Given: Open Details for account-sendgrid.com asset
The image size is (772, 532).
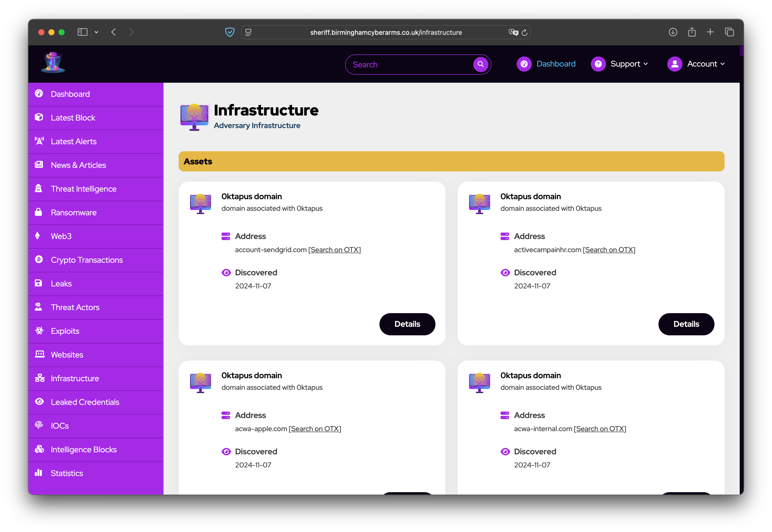Looking at the screenshot, I should 407,324.
